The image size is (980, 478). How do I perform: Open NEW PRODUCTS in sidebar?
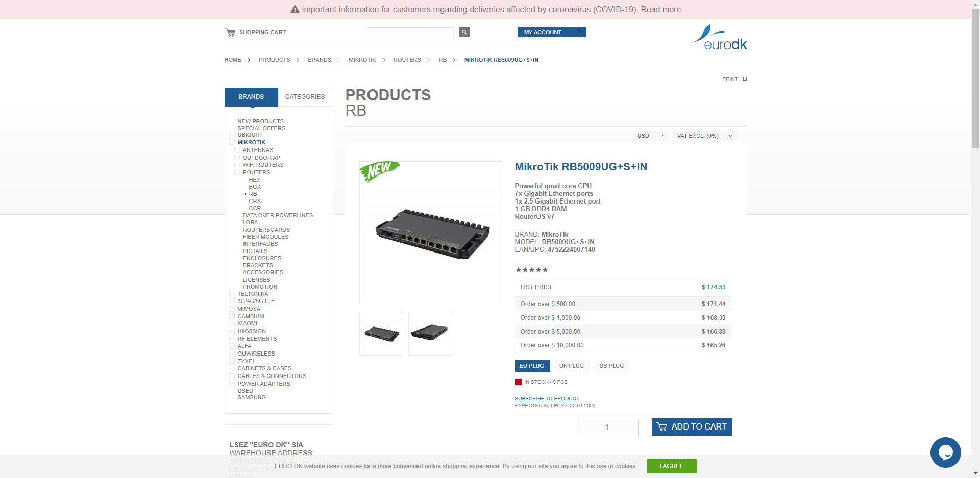coord(260,121)
